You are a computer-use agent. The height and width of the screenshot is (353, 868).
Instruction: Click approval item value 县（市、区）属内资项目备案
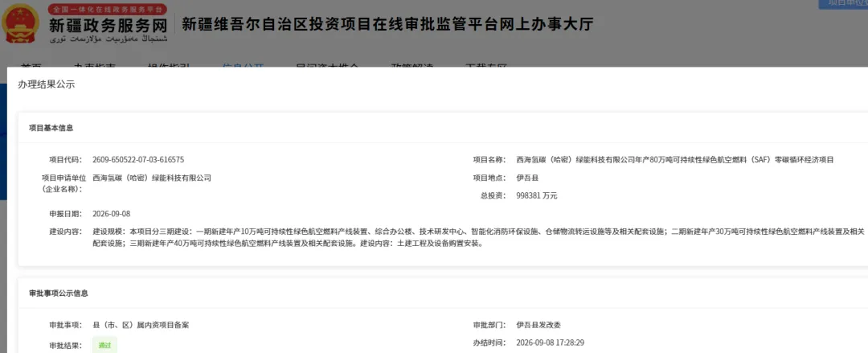pyautogui.click(x=141, y=325)
